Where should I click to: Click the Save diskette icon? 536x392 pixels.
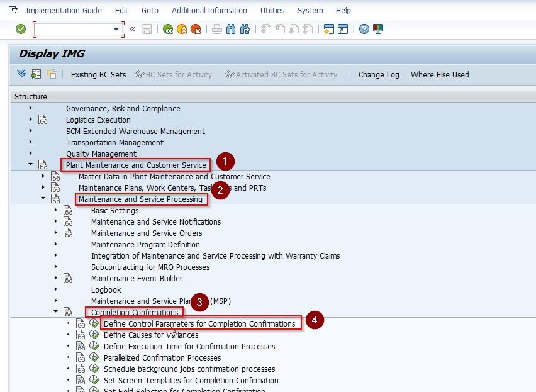point(147,29)
